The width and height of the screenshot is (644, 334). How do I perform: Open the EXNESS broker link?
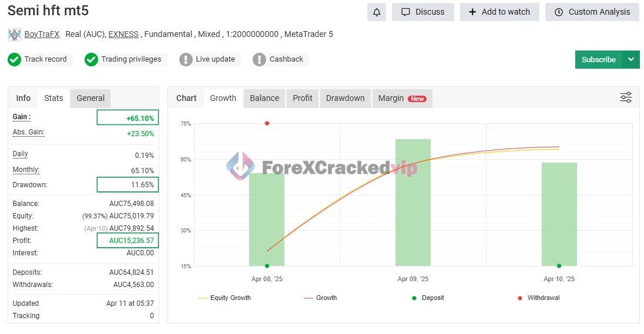123,35
